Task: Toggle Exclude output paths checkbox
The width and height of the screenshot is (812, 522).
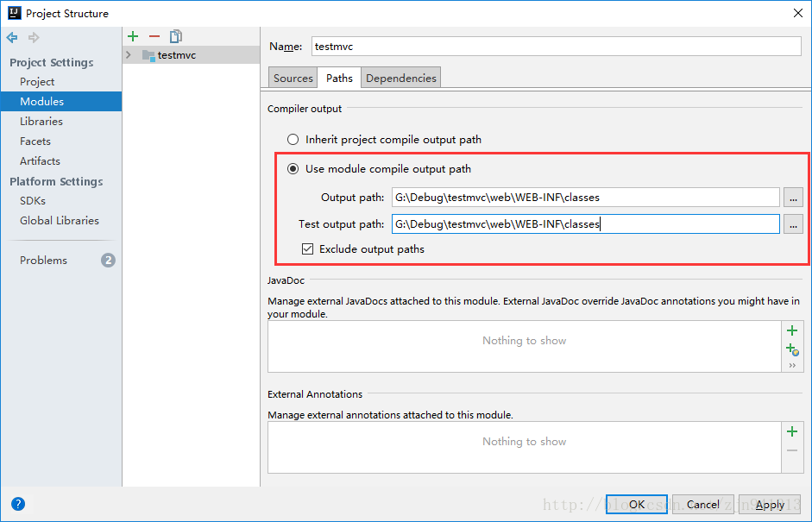Action: [308, 249]
